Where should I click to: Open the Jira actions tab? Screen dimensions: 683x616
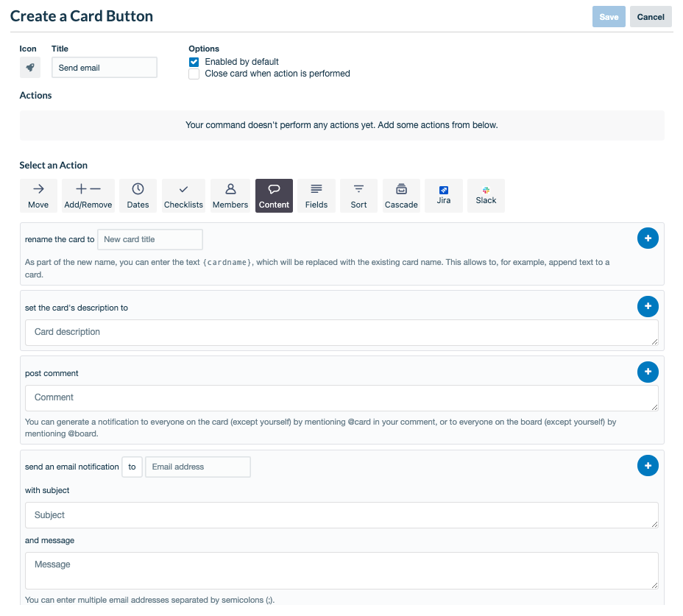443,196
